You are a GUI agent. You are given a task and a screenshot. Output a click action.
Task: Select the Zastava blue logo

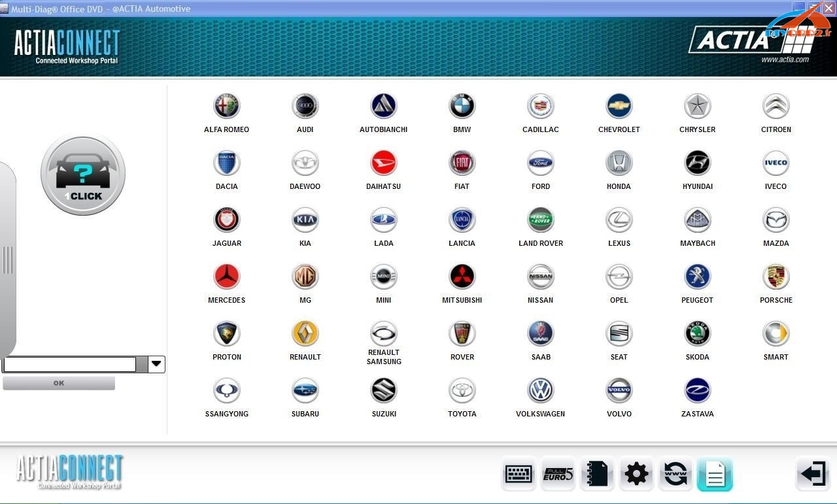(698, 390)
